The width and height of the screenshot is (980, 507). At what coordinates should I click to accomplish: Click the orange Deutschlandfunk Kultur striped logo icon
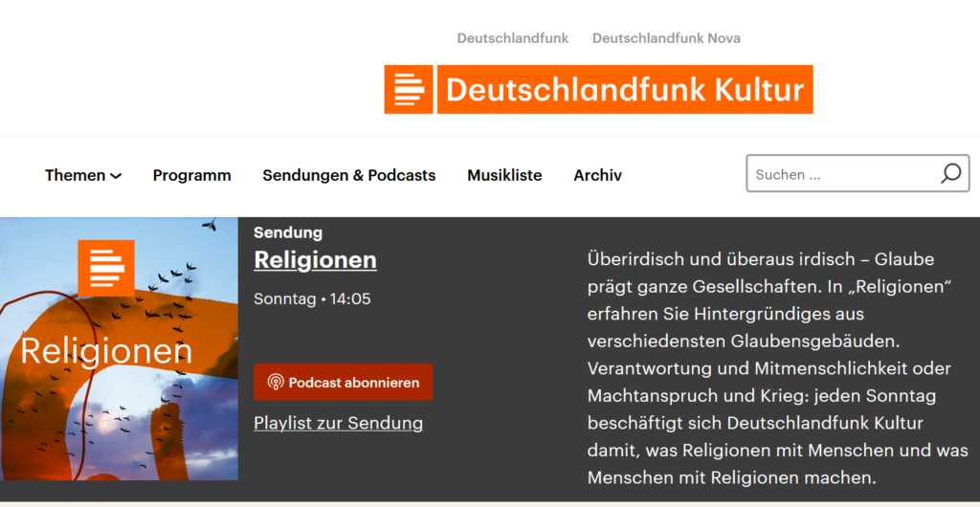[409, 90]
